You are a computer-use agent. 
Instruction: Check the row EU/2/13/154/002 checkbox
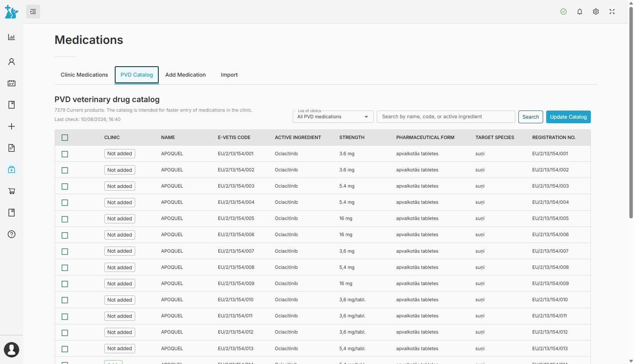(65, 170)
